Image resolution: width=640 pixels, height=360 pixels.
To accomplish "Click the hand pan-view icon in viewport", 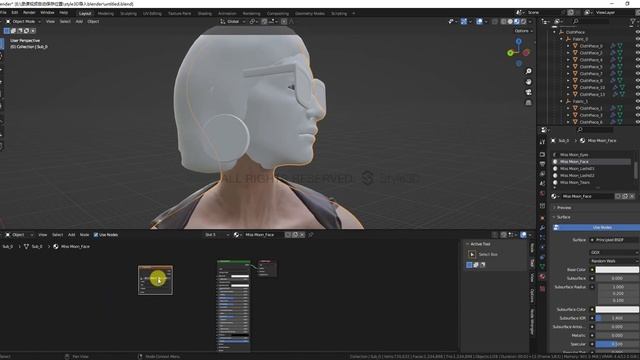I will point(529,82).
